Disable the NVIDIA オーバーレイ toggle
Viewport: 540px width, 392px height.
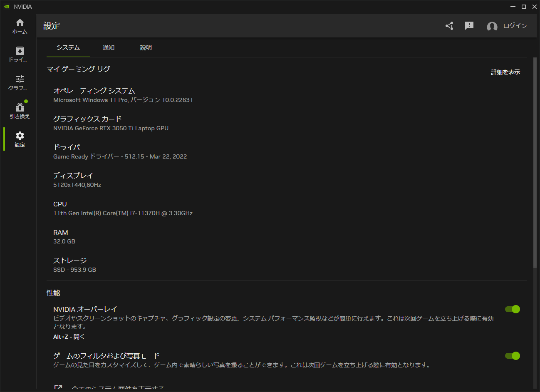(512, 309)
